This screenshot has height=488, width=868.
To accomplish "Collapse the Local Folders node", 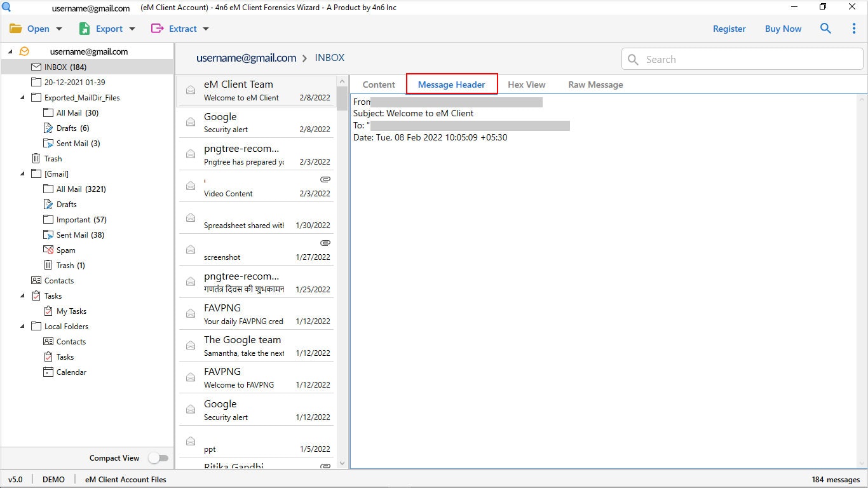I will (x=22, y=326).
